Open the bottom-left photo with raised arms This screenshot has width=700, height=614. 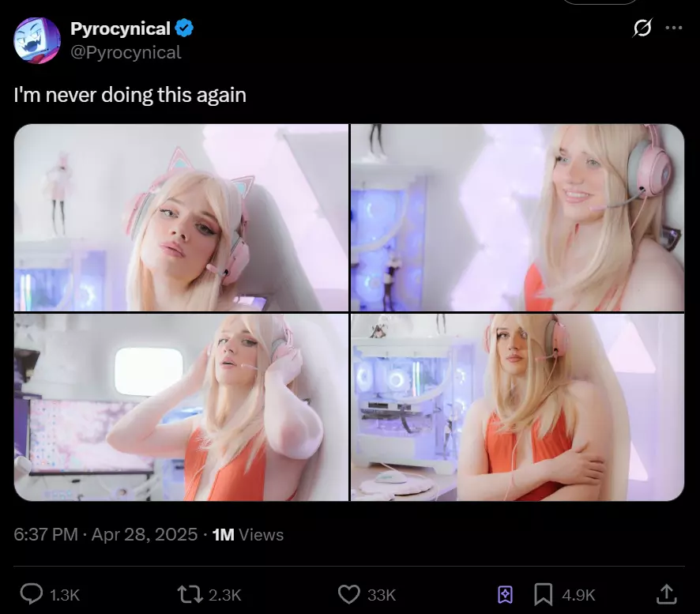pos(181,407)
